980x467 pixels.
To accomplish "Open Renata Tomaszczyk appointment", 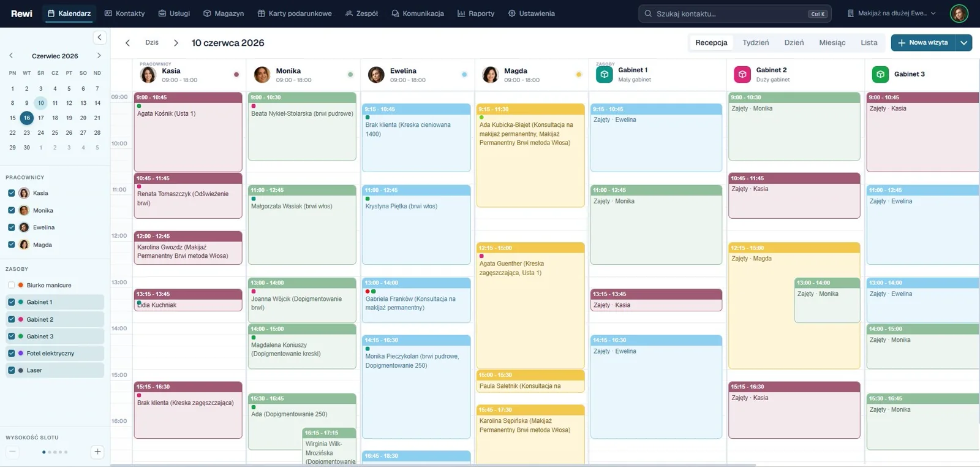I will point(188,196).
